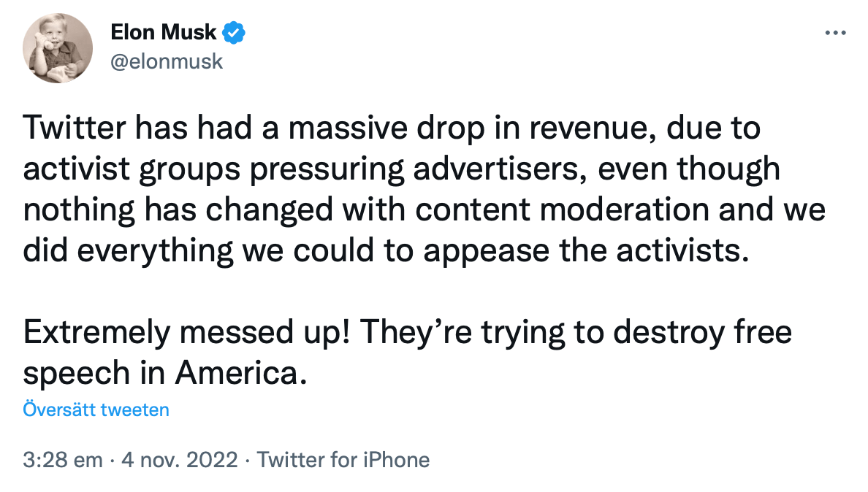Click the Översätt tweeten translate link
This screenshot has width=868, height=492.
(96, 410)
